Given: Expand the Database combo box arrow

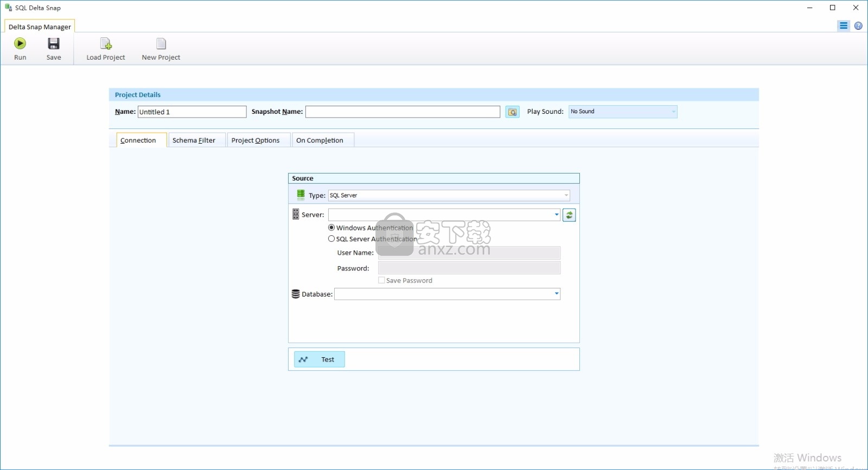Looking at the screenshot, I should (557, 294).
